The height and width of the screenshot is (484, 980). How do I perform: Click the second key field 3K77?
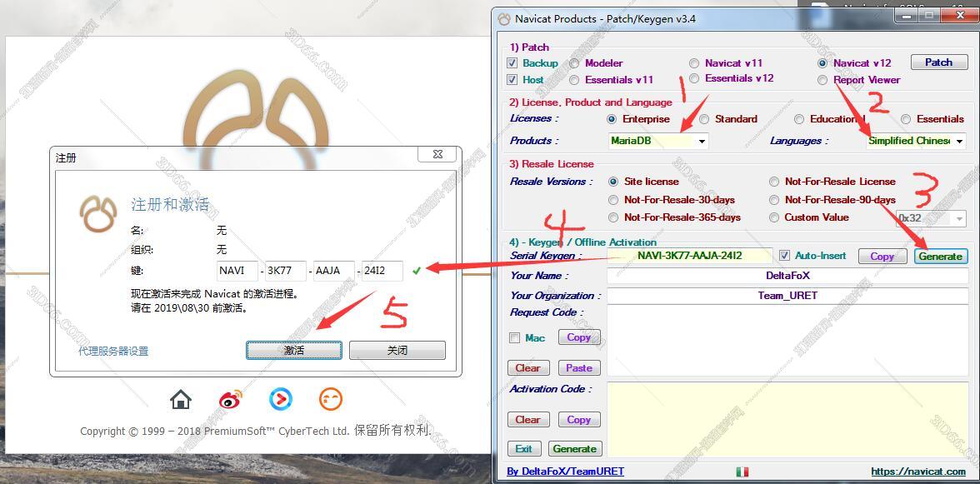(x=286, y=271)
